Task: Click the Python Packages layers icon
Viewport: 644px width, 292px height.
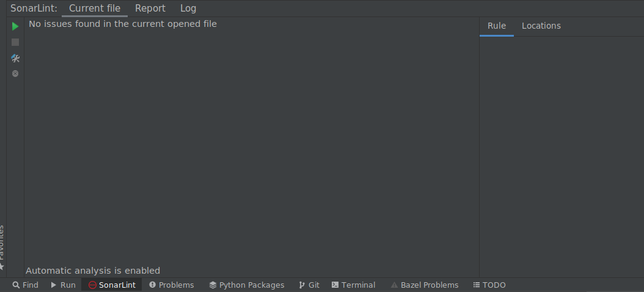Action: (x=213, y=285)
